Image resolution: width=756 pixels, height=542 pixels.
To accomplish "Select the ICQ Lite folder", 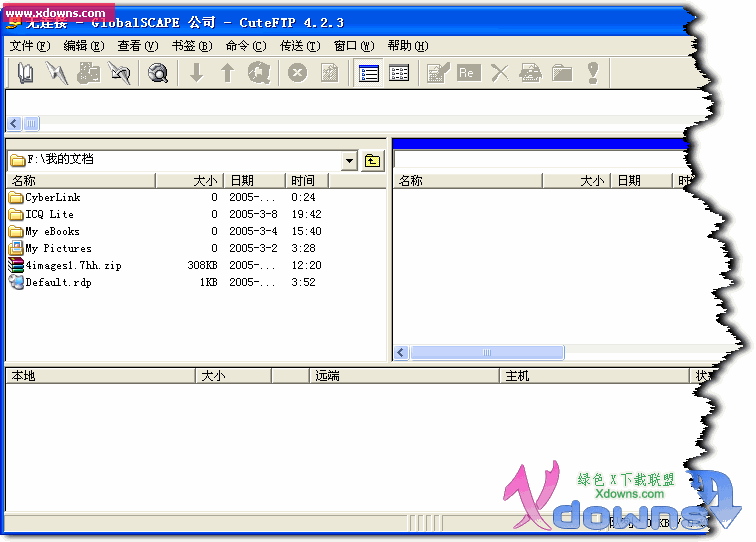I will 49,214.
